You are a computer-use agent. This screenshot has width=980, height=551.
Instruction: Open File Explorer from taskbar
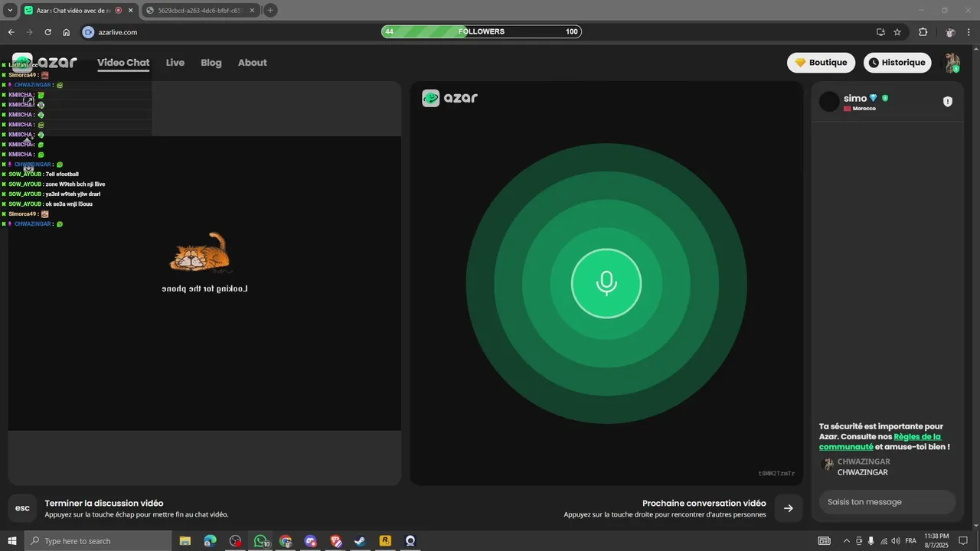tap(185, 541)
